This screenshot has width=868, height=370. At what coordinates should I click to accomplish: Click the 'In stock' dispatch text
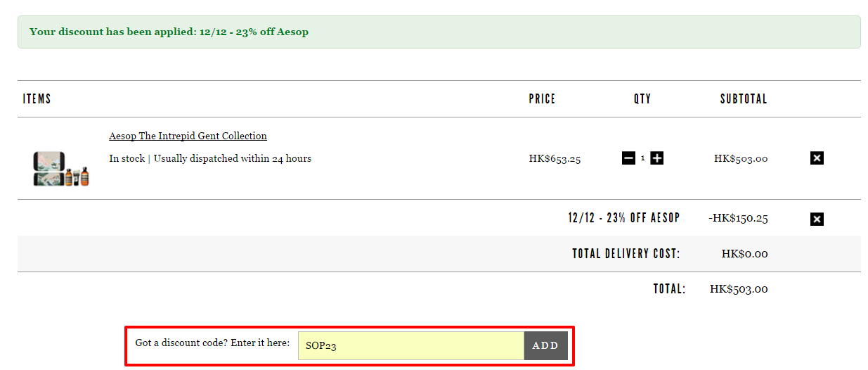click(x=210, y=158)
